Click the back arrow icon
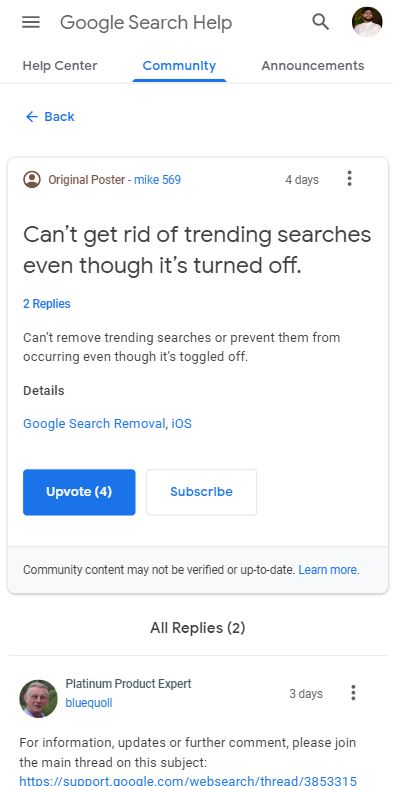Image resolution: width=393 pixels, height=786 pixels. pos(32,117)
